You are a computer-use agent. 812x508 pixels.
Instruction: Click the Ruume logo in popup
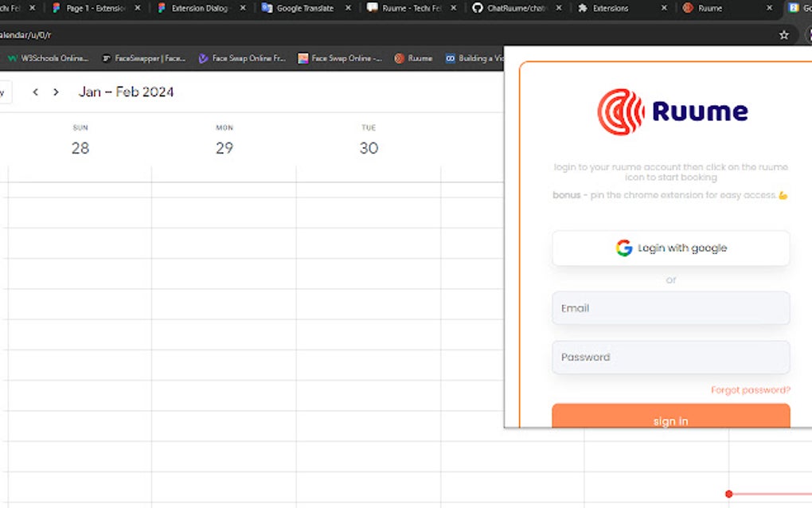(672, 111)
